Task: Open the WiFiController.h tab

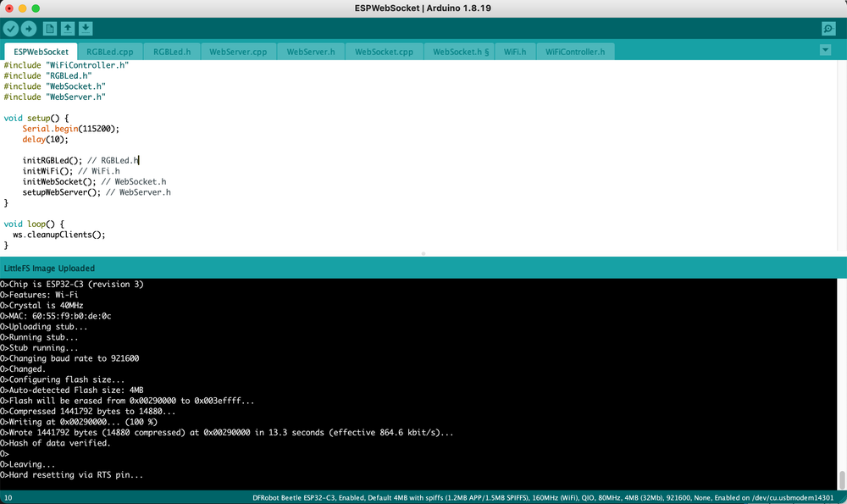Action: tap(575, 52)
